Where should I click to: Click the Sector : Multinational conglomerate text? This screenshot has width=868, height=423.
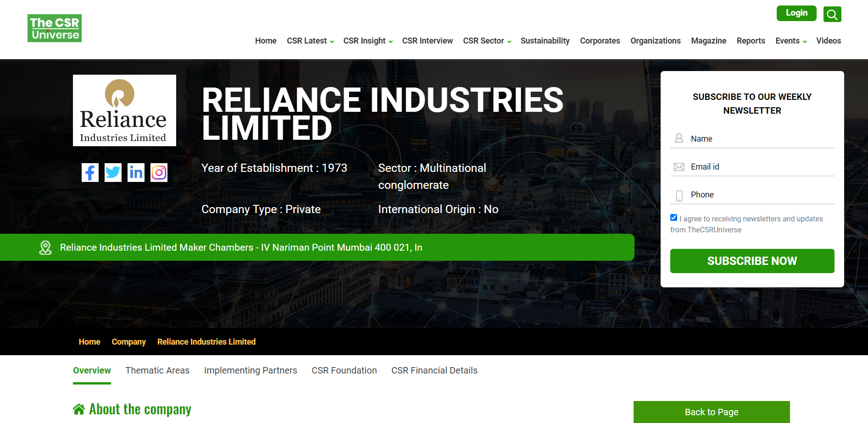pos(432,176)
